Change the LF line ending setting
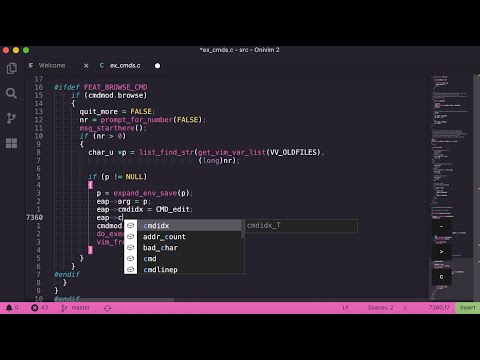This screenshot has height=360, width=480. [x=346, y=308]
